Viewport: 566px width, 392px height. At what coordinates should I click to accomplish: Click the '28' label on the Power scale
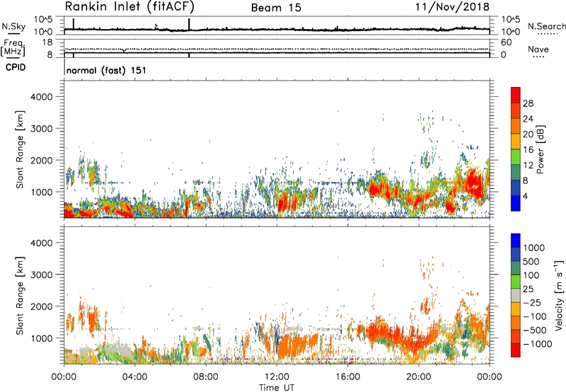tap(528, 103)
